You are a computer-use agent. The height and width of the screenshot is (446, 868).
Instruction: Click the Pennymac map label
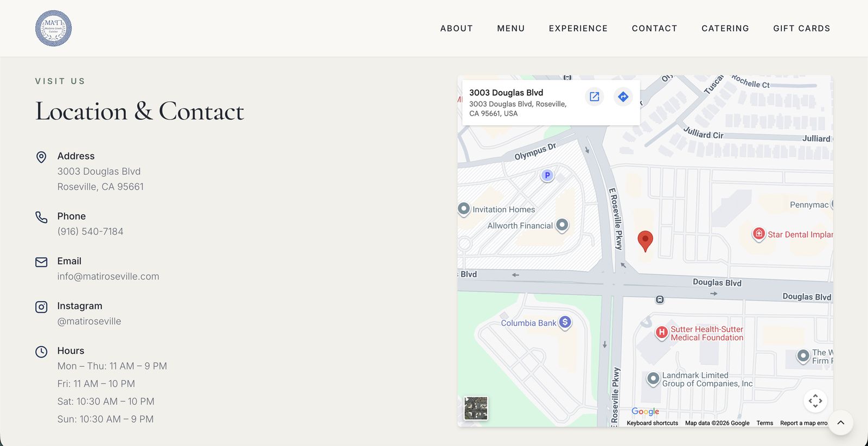click(x=809, y=205)
